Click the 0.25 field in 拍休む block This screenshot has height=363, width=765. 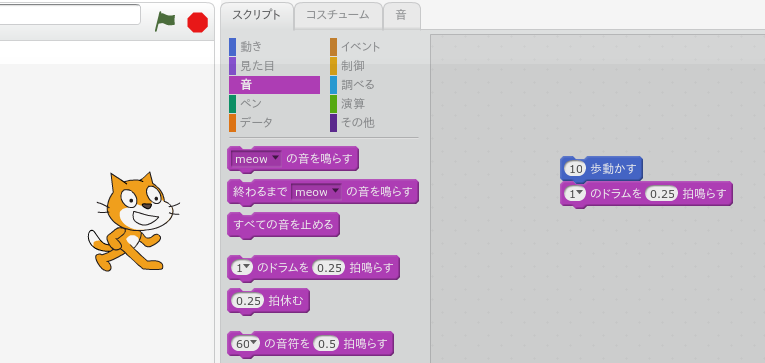(x=248, y=301)
